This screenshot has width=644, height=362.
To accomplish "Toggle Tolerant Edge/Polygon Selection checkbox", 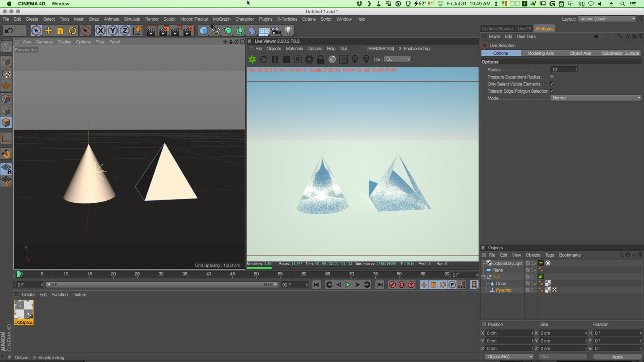I will point(552,91).
